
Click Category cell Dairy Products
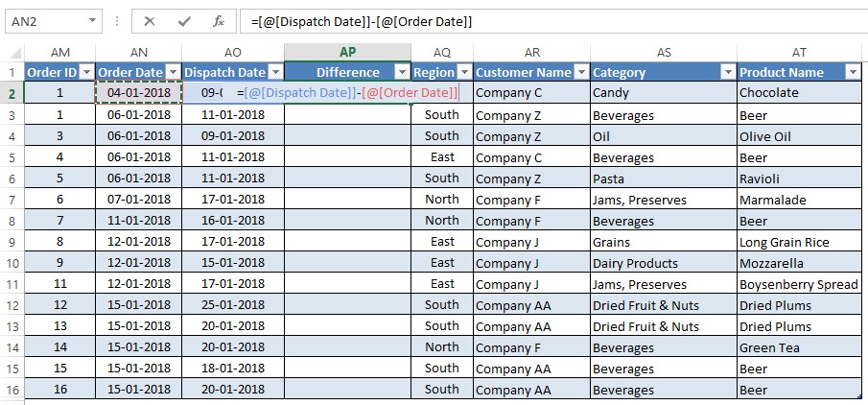click(x=664, y=263)
